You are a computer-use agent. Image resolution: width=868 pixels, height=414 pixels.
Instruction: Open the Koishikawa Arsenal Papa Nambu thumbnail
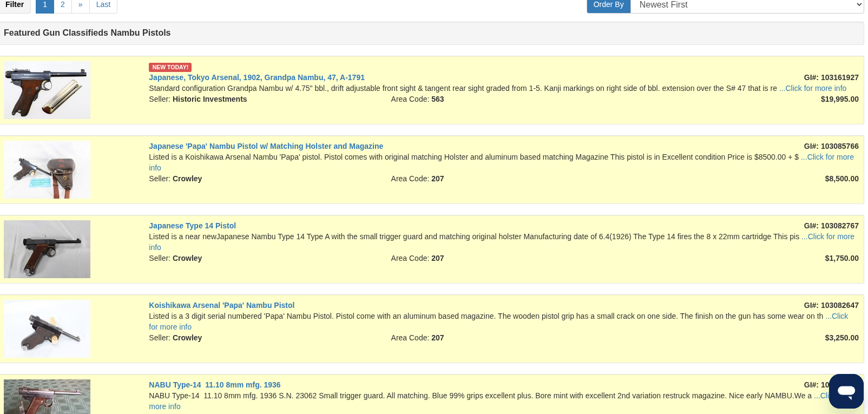tap(47, 329)
